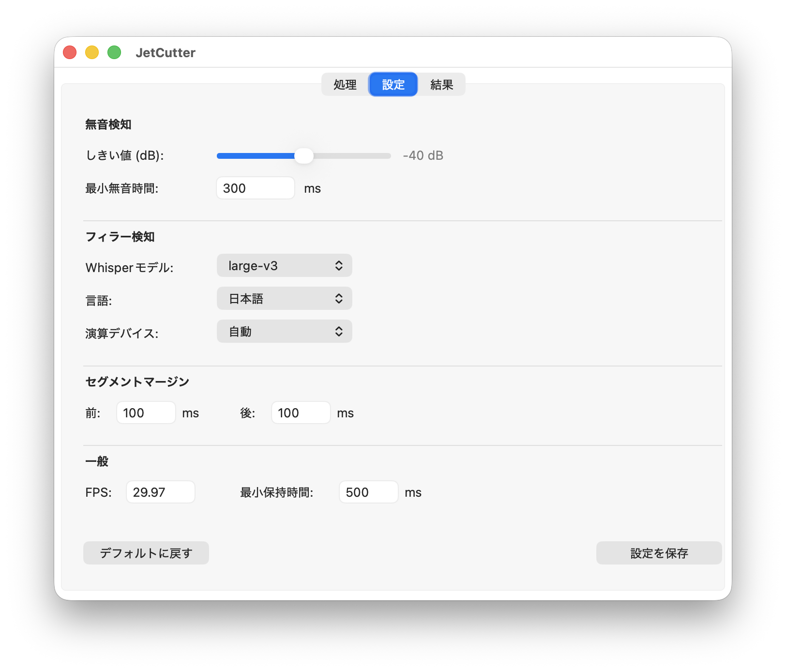
Task: Close the JetCutter window
Action: 70,52
